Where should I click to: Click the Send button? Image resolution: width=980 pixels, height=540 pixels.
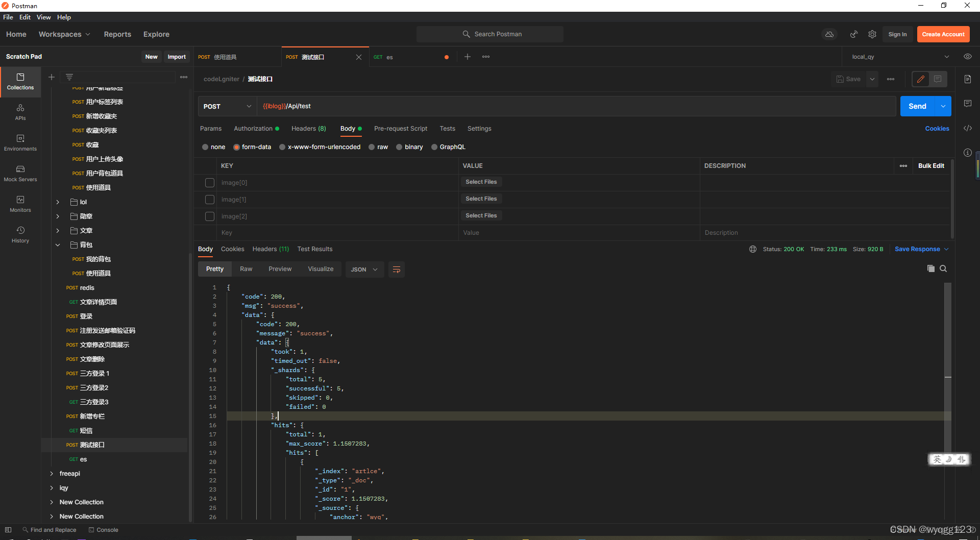coord(917,106)
